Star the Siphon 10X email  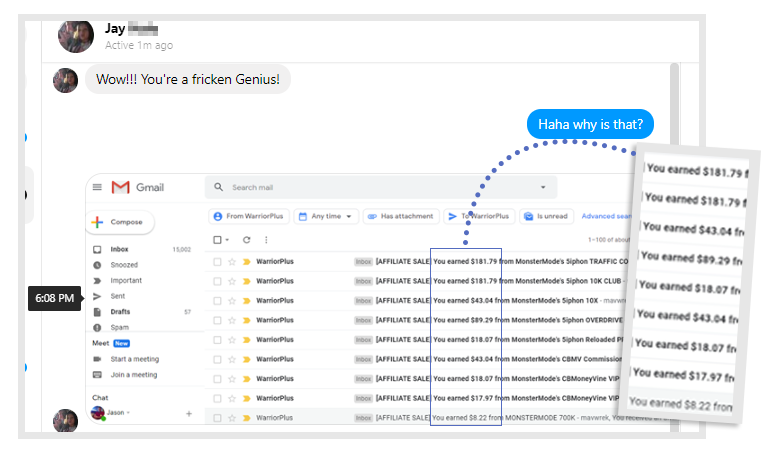(x=231, y=301)
